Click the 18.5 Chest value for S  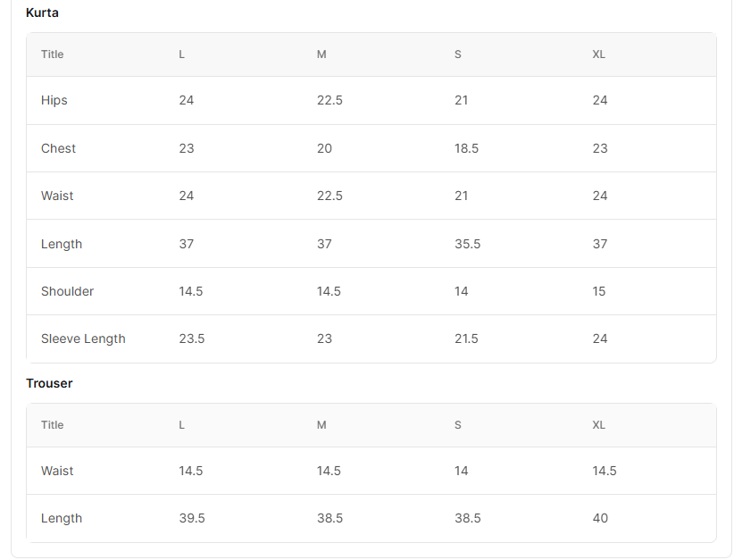point(466,148)
